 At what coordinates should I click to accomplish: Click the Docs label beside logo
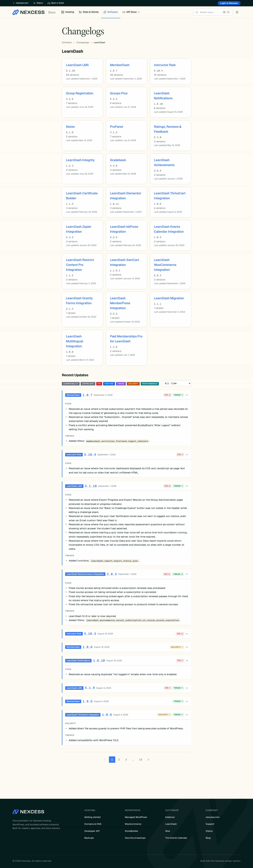click(x=52, y=12)
